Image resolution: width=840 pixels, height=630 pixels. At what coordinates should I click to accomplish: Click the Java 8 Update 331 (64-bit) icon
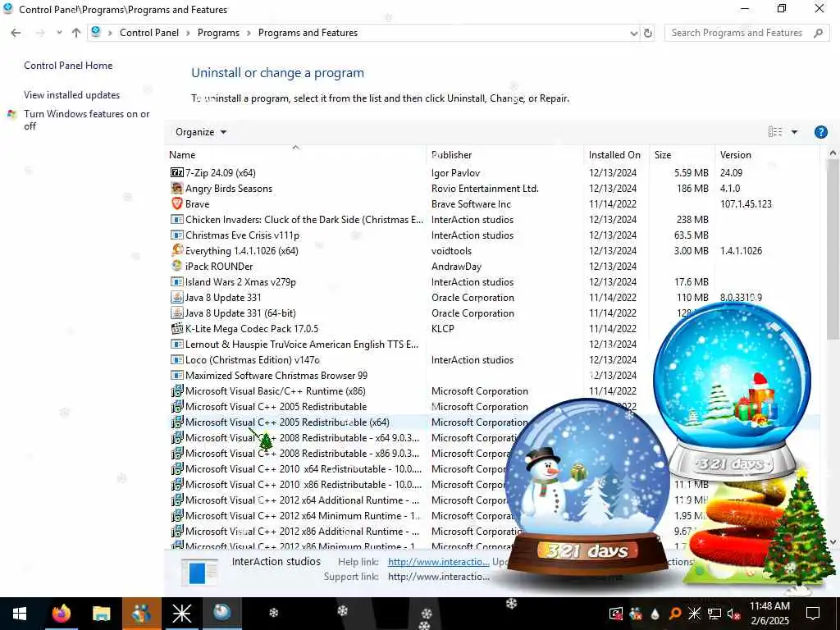pos(177,313)
